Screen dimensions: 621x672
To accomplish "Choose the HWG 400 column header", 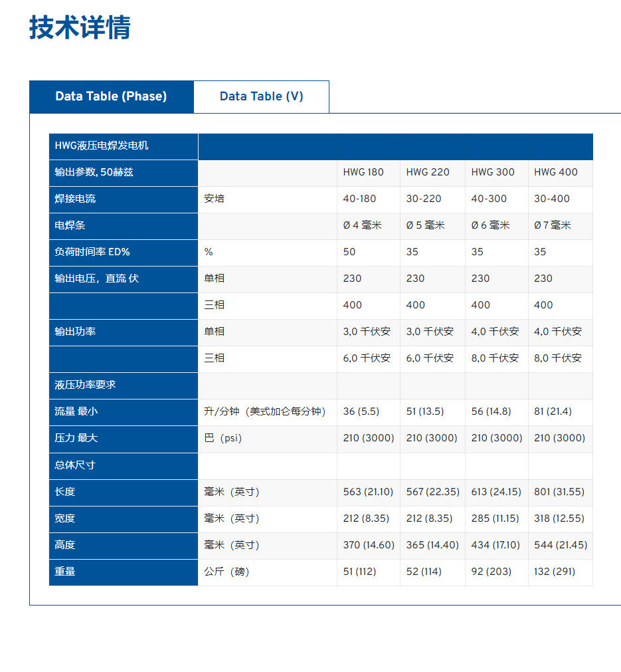I will click(x=556, y=172).
